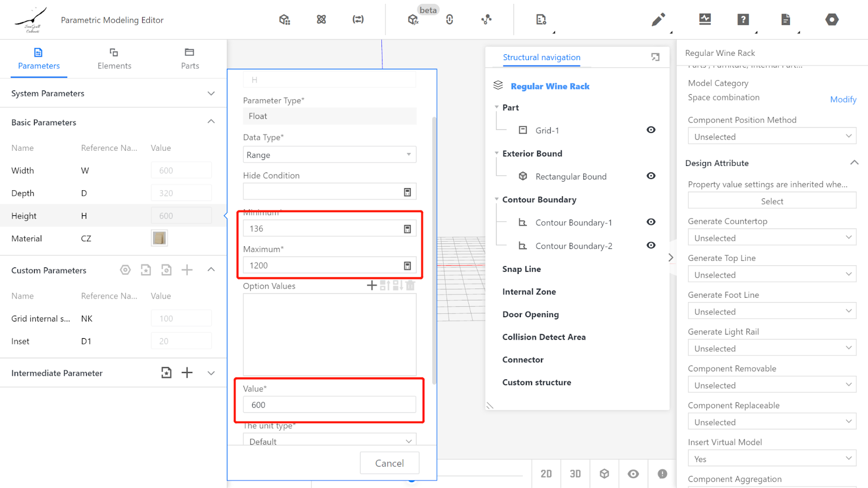The image size is (868, 488).
Task: Open the Parts tab
Action: (189, 59)
